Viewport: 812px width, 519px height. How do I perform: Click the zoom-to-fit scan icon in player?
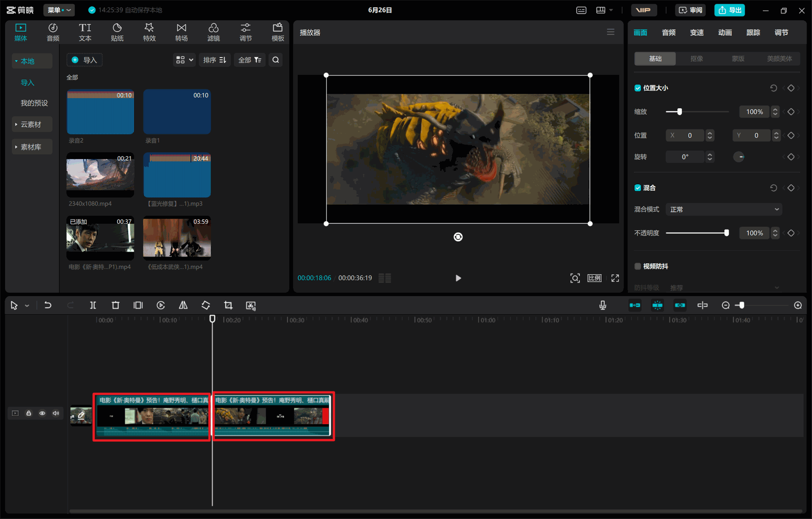[575, 278]
